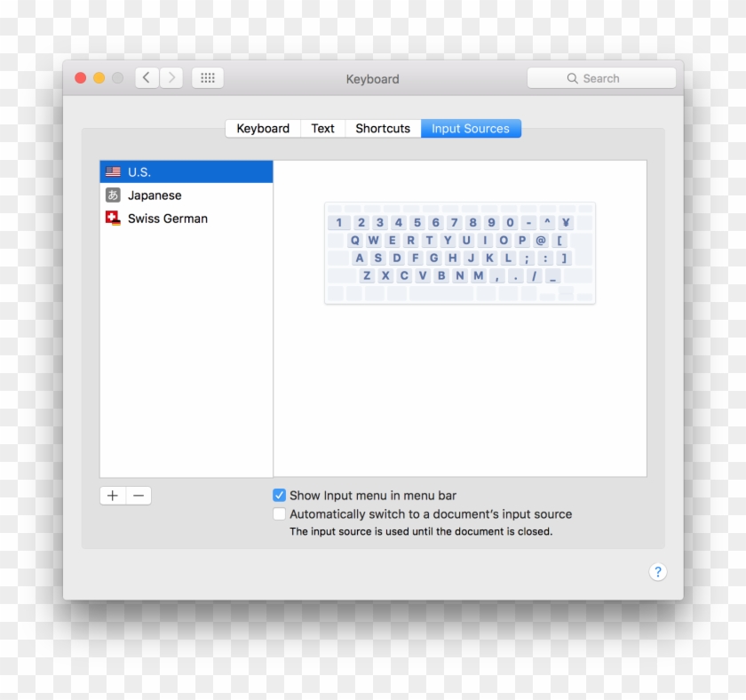
Task: Click the Japanese あ input icon
Action: pos(113,195)
